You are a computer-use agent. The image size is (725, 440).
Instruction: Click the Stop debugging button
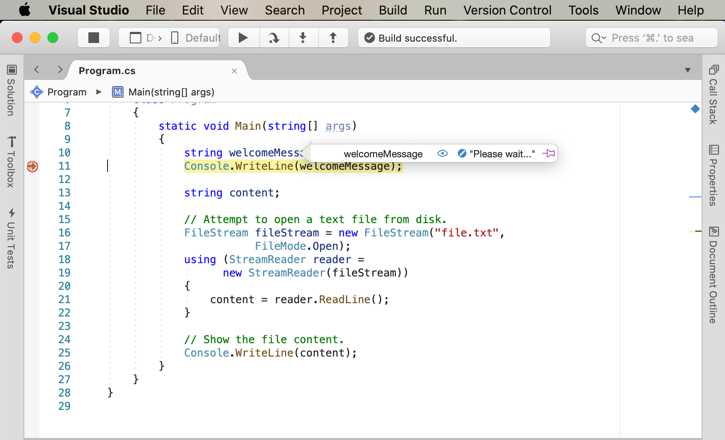click(93, 37)
